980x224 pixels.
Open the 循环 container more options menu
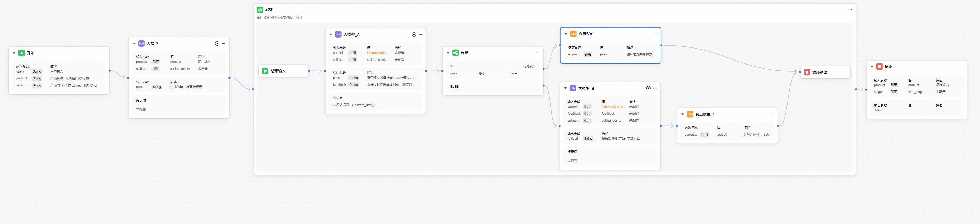(x=850, y=10)
